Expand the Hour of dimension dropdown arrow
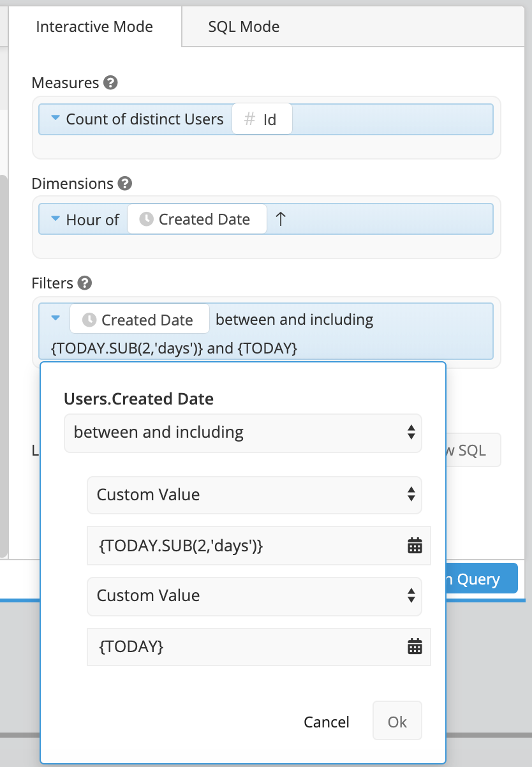 pyautogui.click(x=55, y=219)
